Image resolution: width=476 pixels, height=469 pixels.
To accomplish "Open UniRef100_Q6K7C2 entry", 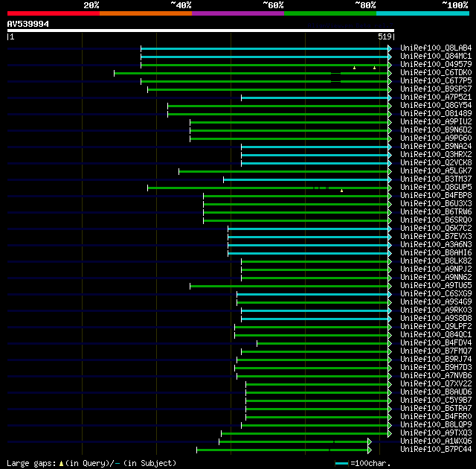I will click(x=436, y=229).
